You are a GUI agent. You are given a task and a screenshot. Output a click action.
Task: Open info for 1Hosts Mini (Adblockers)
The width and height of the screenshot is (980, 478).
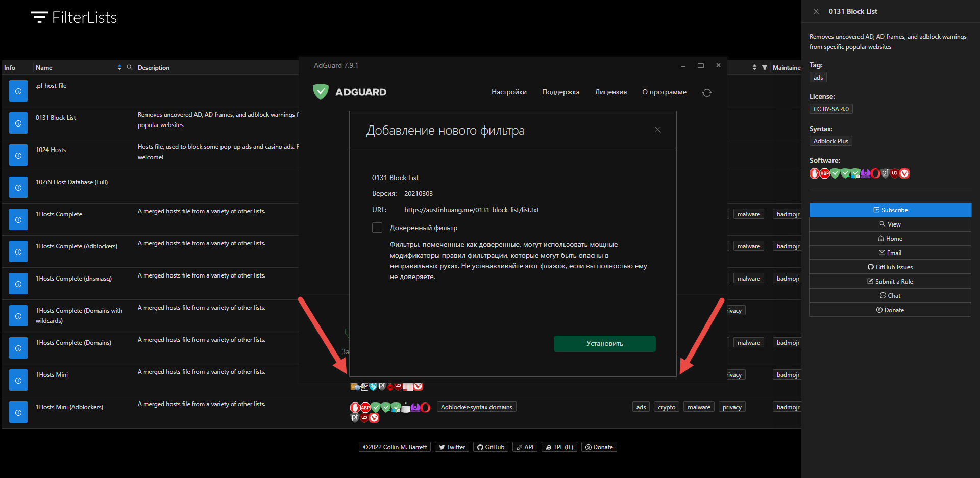coord(18,413)
